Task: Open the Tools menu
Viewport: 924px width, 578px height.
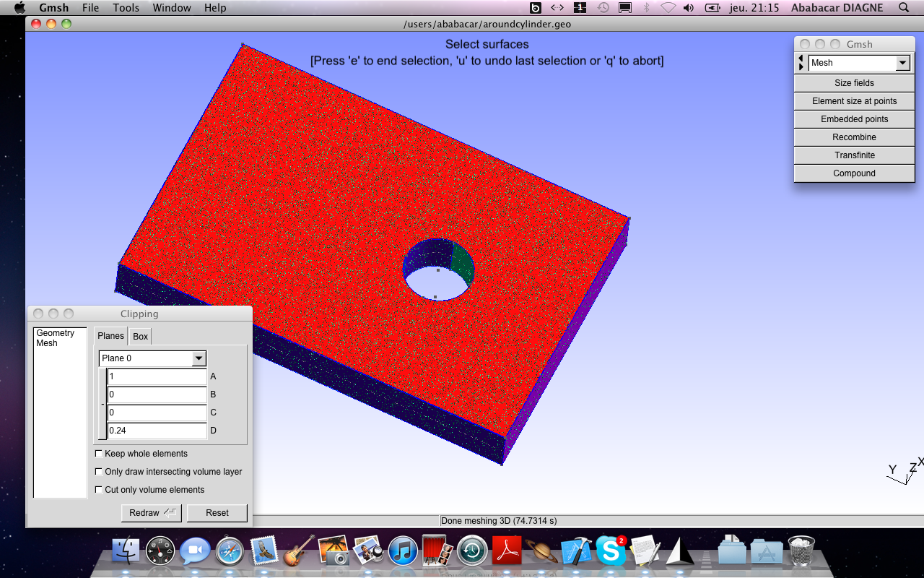Action: [126, 7]
